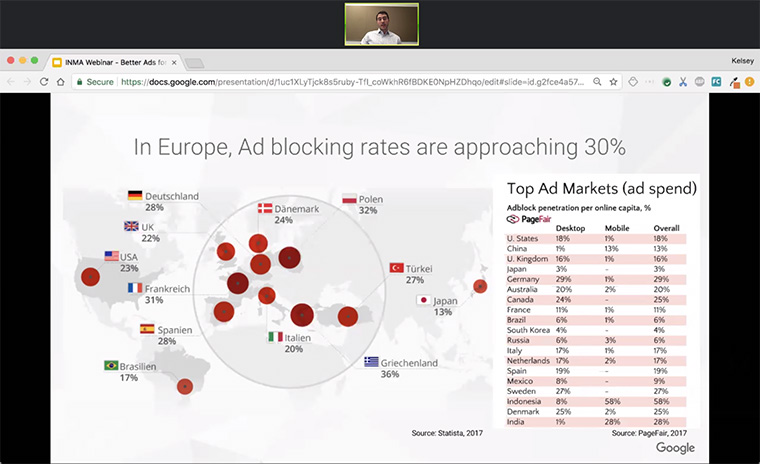
Task: Reload the page with the refresh icon
Action: 44,81
